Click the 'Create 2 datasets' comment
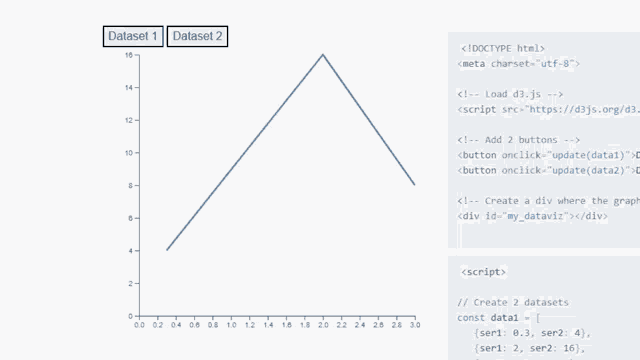The width and height of the screenshot is (640, 360). 513,302
